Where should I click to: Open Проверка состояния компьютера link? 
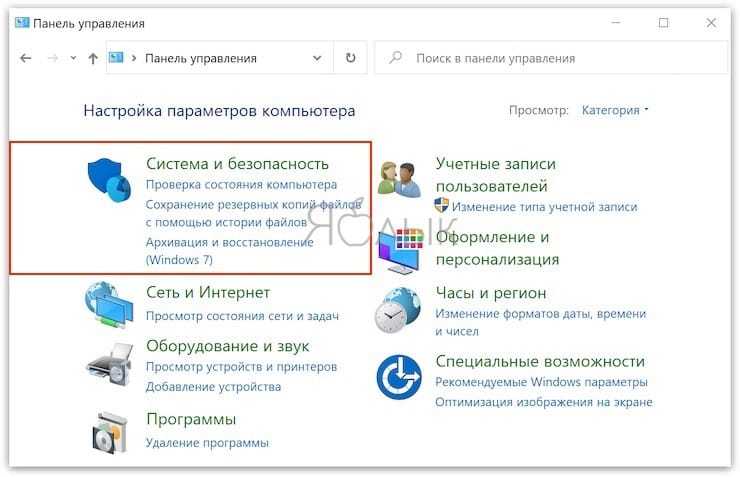pos(241,184)
